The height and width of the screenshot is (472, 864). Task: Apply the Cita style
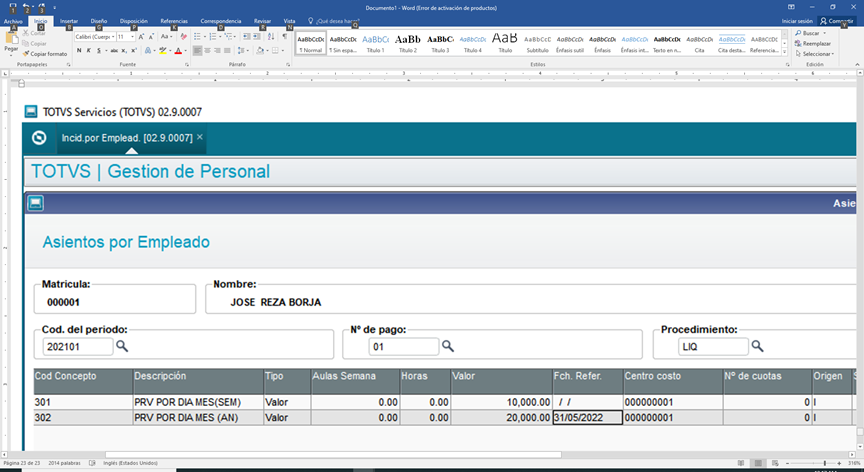699,42
